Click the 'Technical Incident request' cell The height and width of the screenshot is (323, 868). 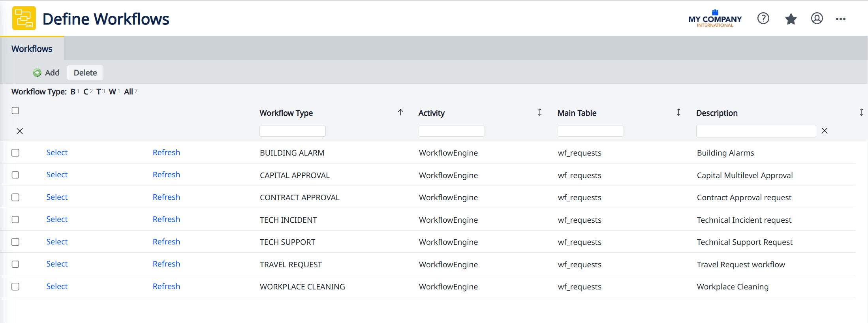(x=744, y=220)
